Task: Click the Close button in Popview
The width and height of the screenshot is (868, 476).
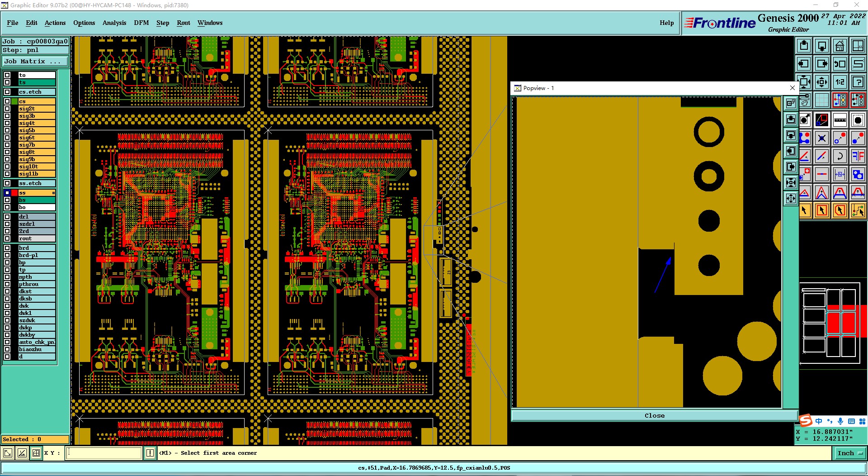Action: pyautogui.click(x=654, y=415)
